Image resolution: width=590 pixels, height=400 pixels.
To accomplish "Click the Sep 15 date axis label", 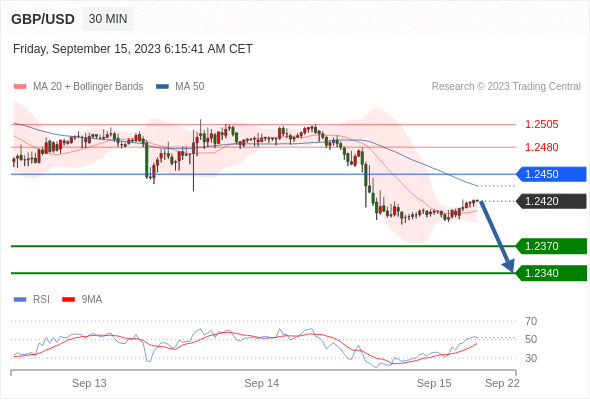I will coord(434,383).
